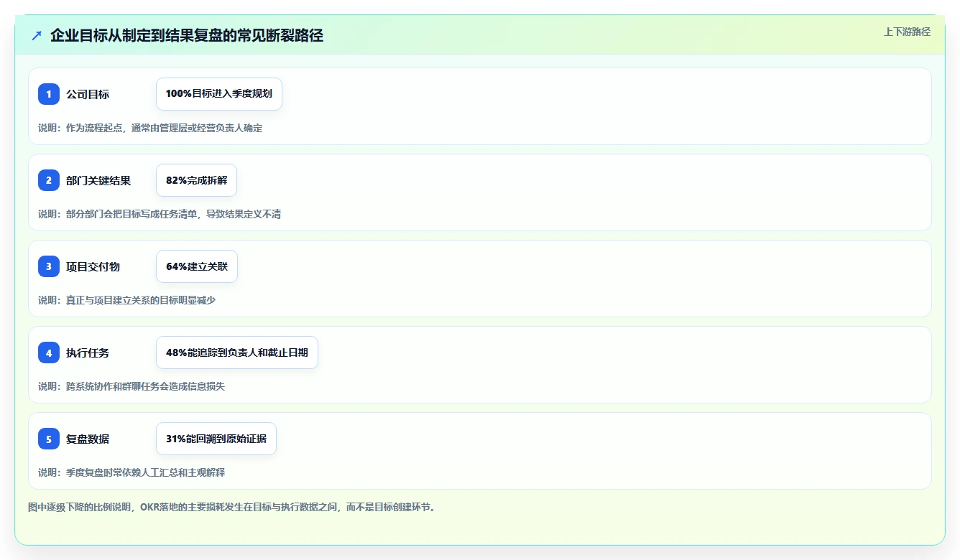
Task: Click note 作为流程起点，通常由管理层或经营负责人确定
Action: coord(150,128)
